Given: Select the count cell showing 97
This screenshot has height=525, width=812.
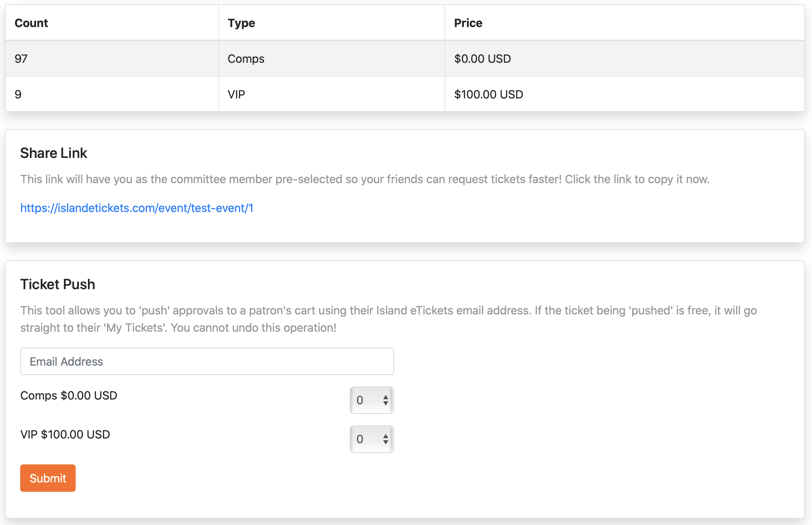Looking at the screenshot, I should 21,58.
